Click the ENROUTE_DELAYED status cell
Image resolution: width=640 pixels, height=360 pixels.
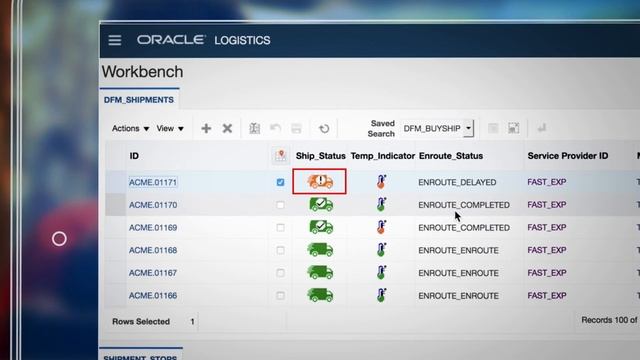pyautogui.click(x=457, y=182)
